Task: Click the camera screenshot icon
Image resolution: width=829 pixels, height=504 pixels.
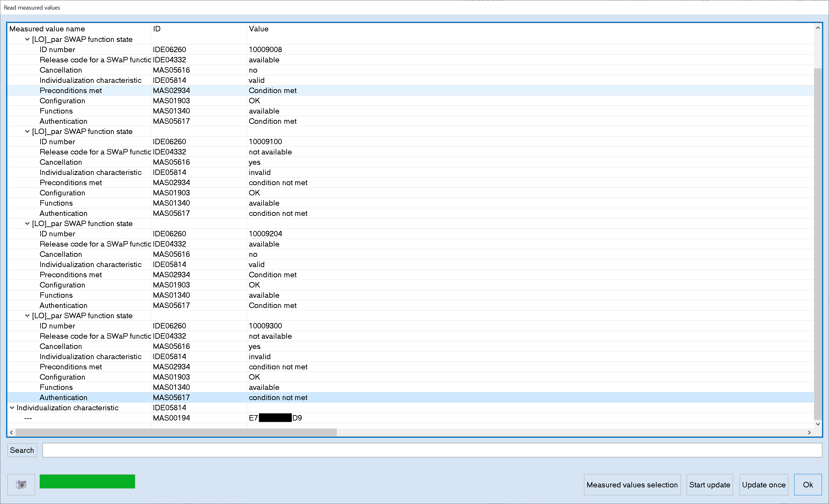Action: tap(21, 484)
